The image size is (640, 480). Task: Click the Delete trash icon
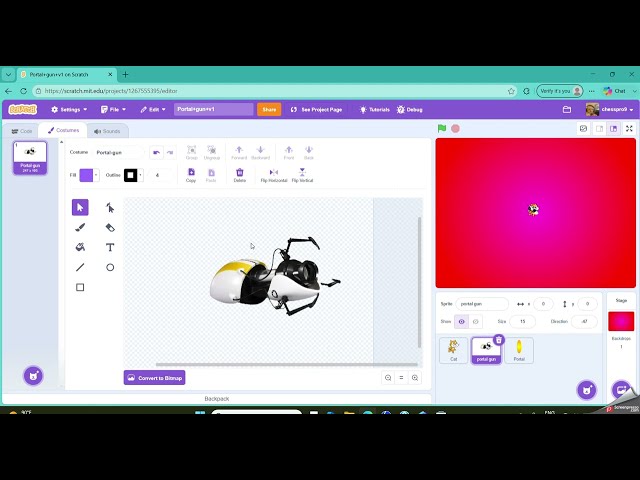[240, 175]
